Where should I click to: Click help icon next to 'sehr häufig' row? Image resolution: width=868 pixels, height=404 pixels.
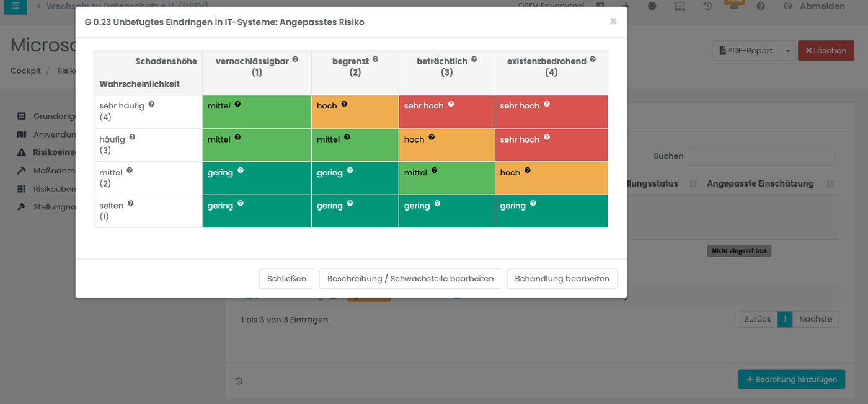coord(151,104)
